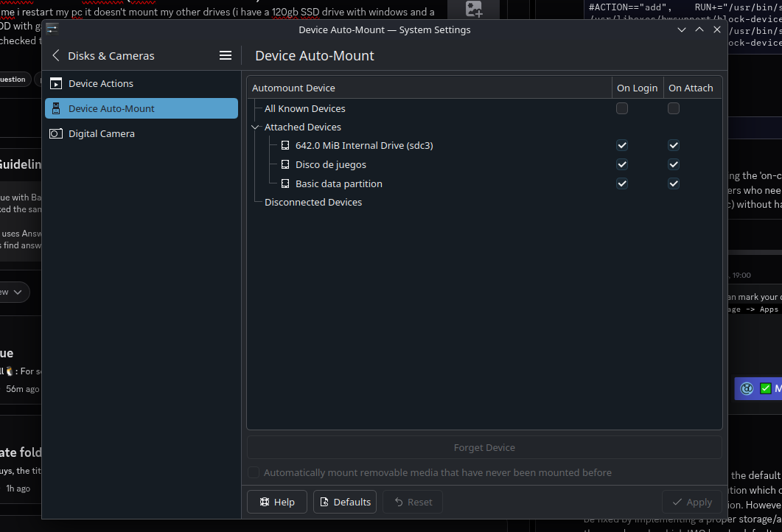Go back from Disks & Cameras

tap(56, 55)
